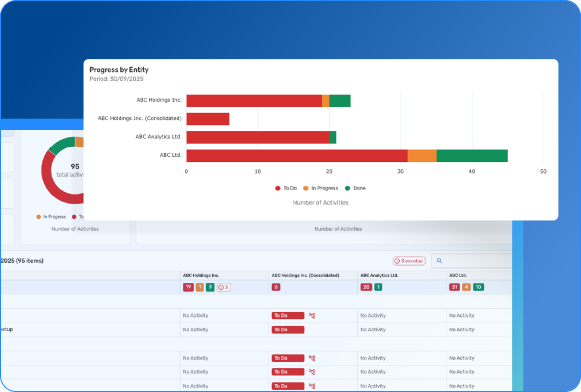Screen dimensions: 581x392
Task: Open the hierarchy icon in the bottom visible row
Action: 312,386
